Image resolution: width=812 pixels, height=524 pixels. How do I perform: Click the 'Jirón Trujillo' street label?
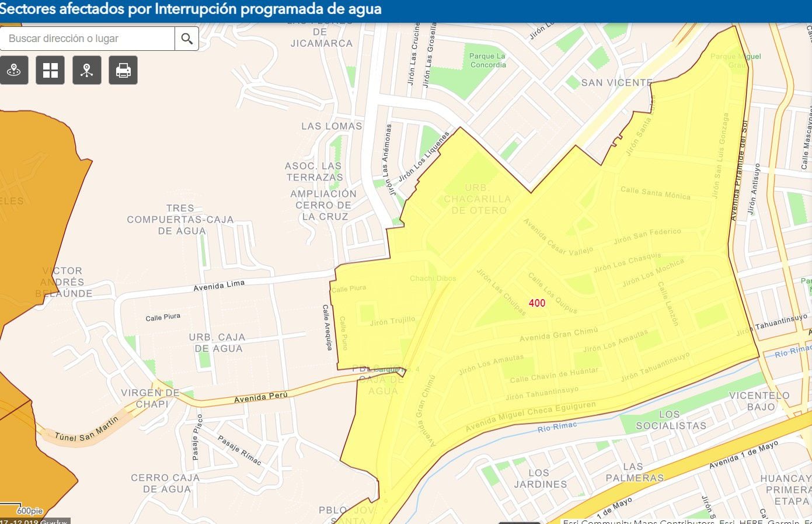[x=393, y=321]
